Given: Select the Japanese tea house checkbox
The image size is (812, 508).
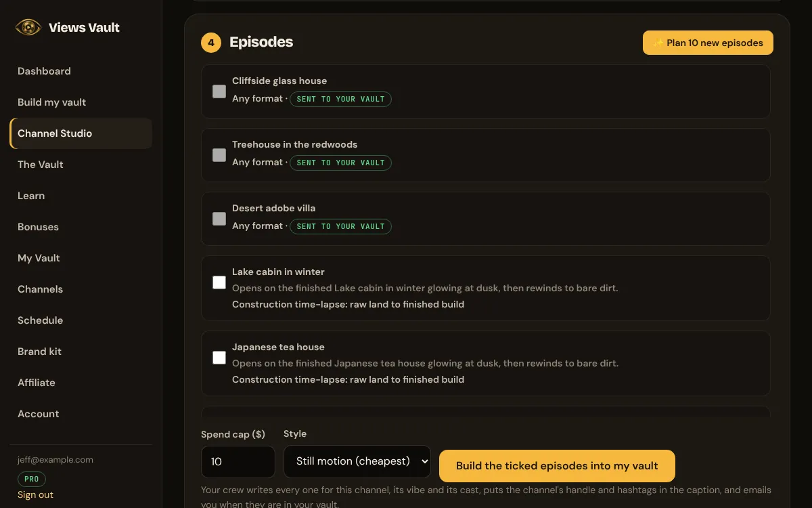Looking at the screenshot, I should [x=219, y=358].
